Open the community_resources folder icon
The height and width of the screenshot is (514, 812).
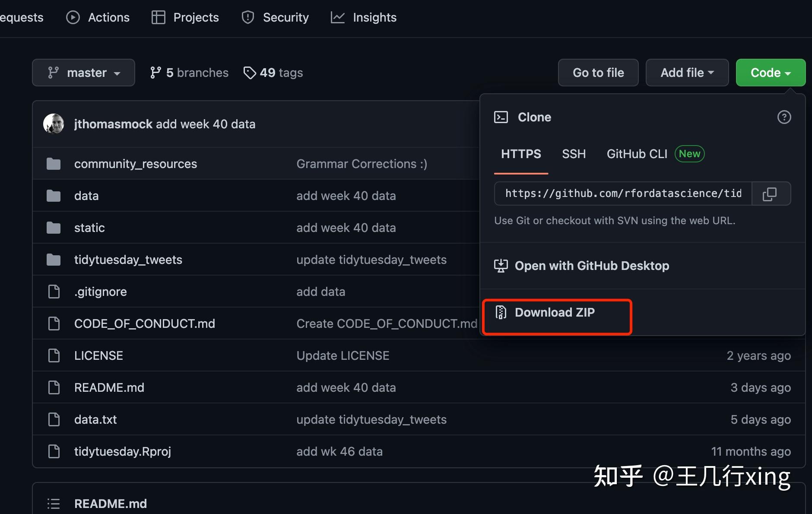point(53,163)
